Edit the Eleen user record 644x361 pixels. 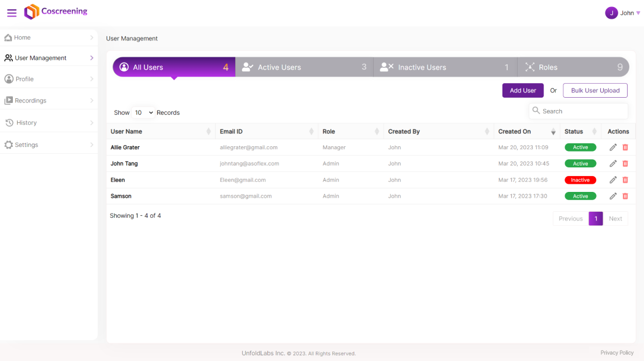click(613, 180)
